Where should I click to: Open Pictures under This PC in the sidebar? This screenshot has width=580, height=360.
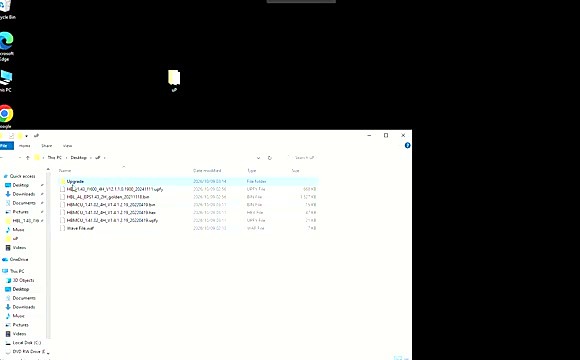click(21, 324)
